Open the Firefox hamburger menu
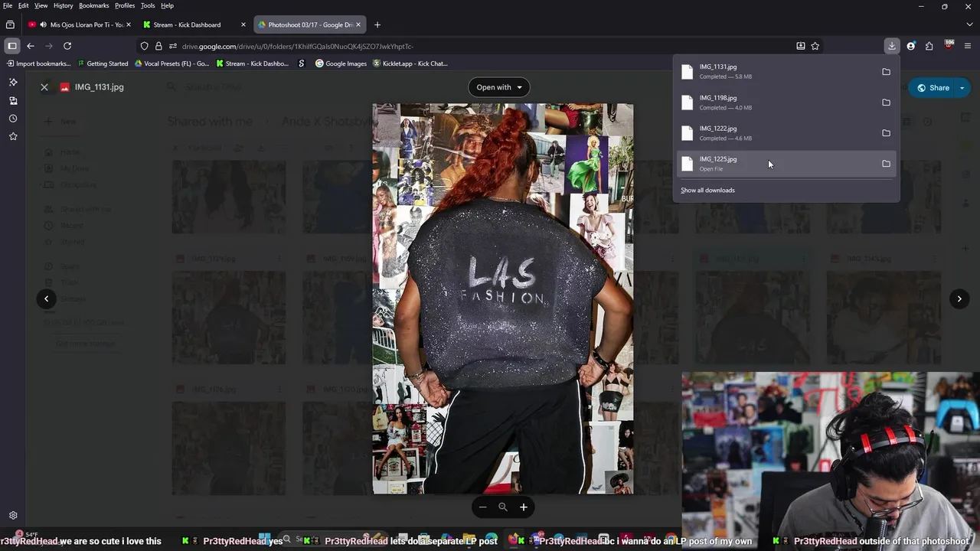Viewport: 980px width, 551px height. [x=969, y=46]
